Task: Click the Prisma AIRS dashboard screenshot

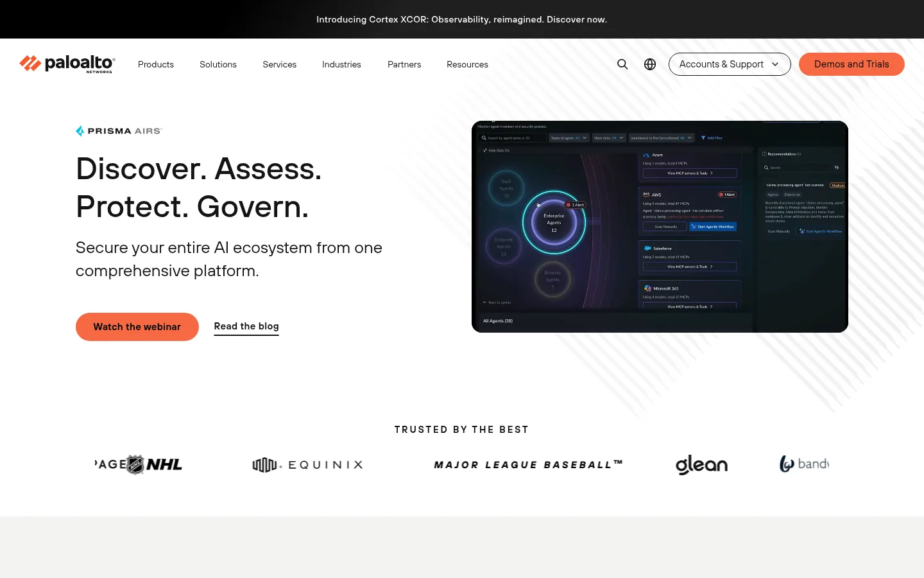Action: point(660,227)
